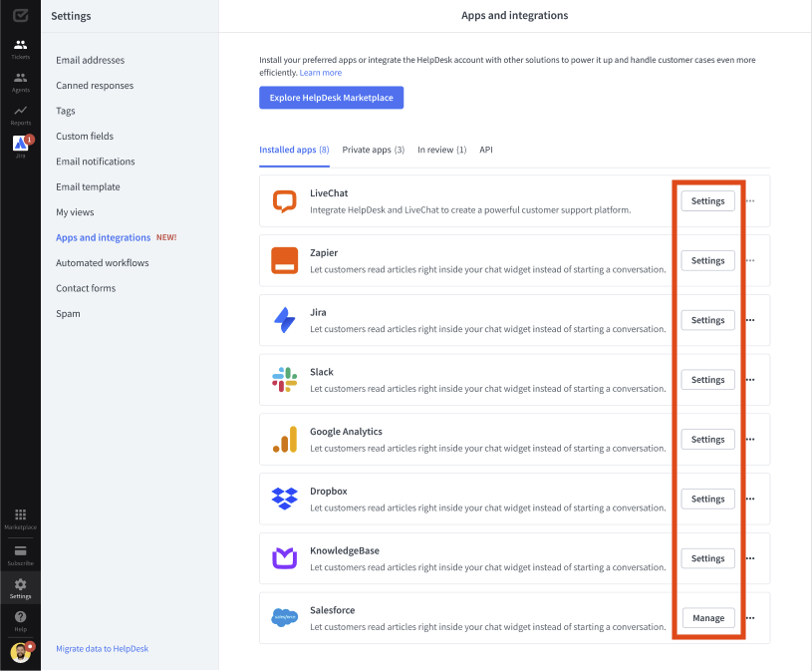Switch to the Installed apps tab
The image size is (812, 671).
[294, 150]
